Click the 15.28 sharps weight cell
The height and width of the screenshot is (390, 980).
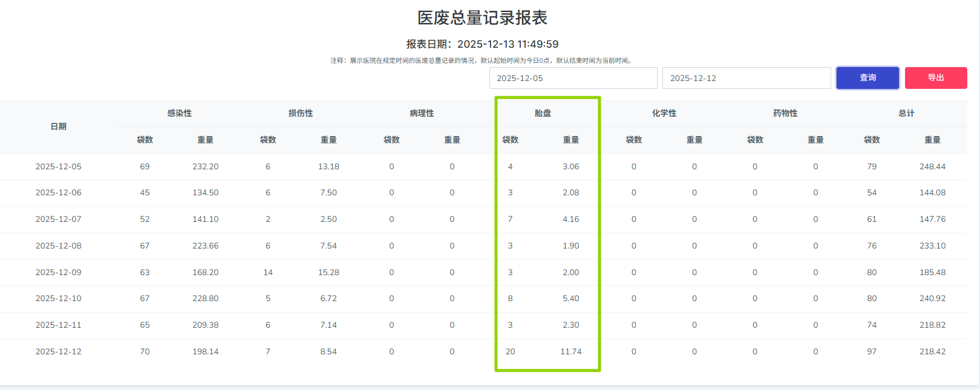point(328,272)
